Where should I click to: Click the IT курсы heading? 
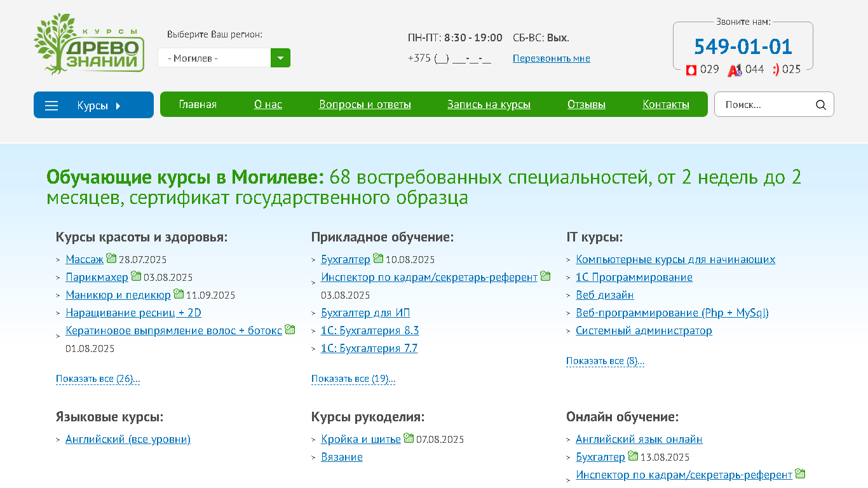click(x=595, y=237)
